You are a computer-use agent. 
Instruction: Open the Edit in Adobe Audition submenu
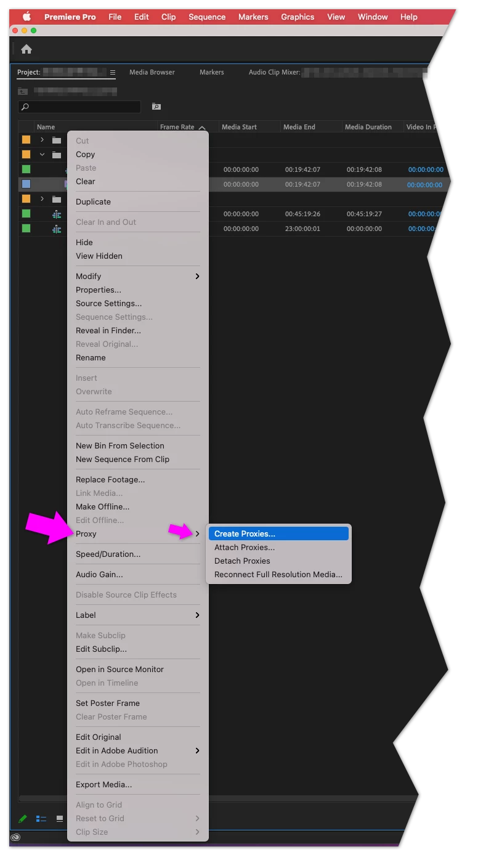tap(138, 750)
